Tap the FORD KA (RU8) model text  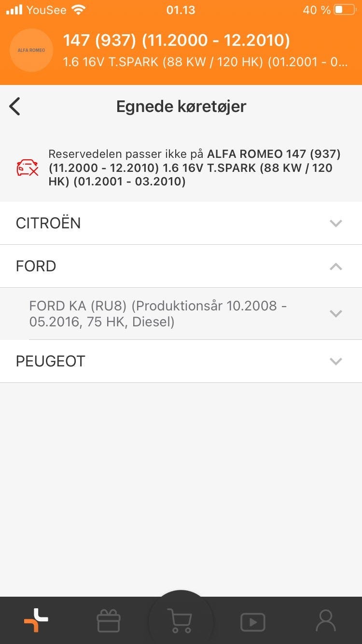[158, 313]
